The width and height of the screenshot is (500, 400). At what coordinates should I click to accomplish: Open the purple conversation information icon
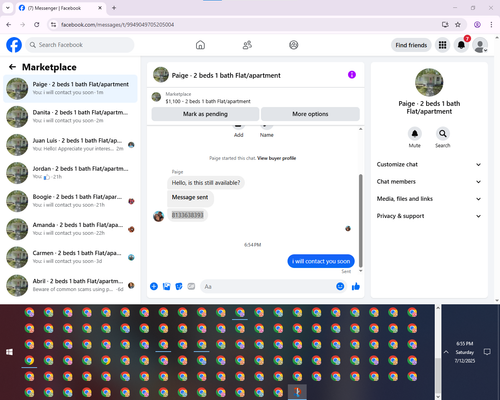(352, 75)
